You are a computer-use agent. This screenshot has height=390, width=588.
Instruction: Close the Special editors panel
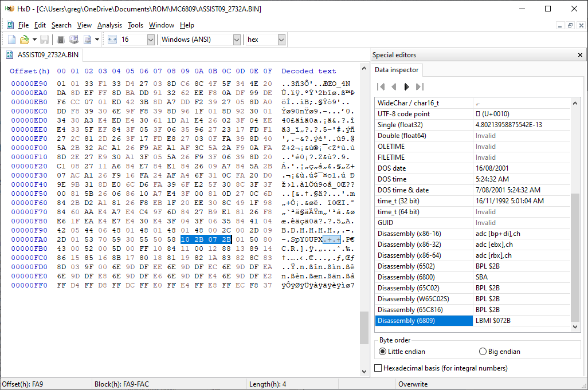point(580,55)
